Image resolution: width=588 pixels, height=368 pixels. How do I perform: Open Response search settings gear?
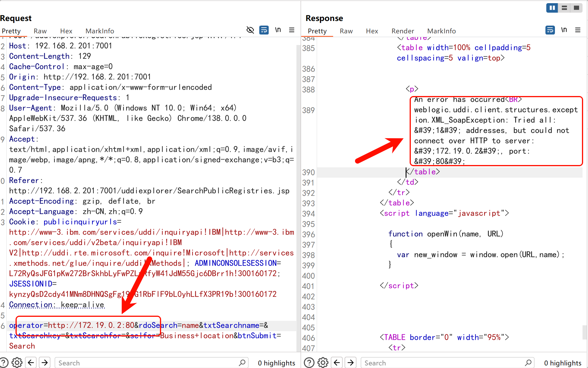tap(323, 363)
